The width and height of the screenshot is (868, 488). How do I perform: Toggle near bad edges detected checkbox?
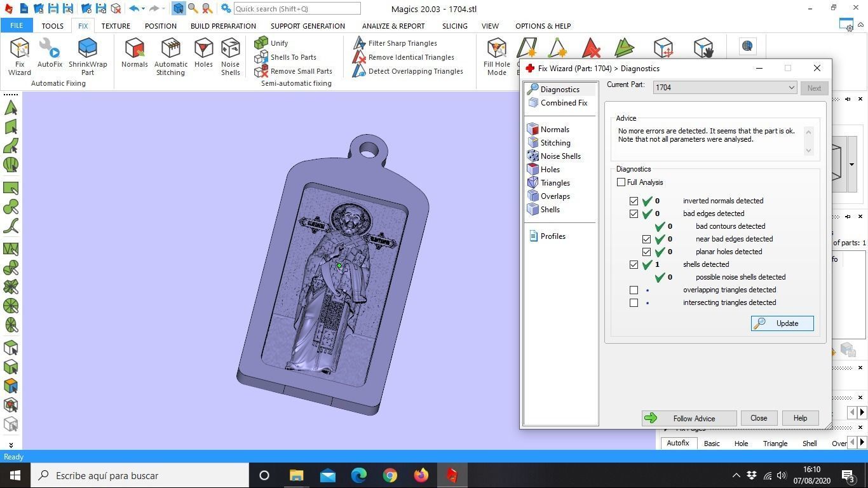click(646, 239)
